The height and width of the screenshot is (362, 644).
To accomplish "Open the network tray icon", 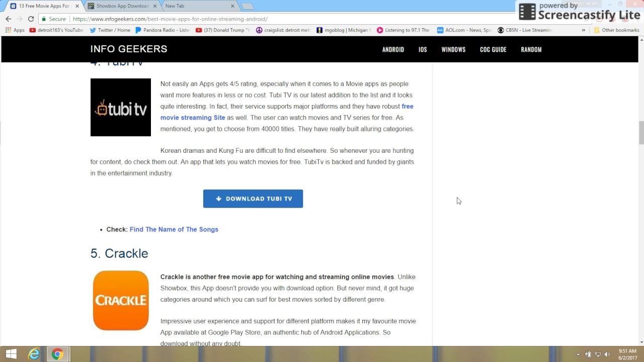I will pyautogui.click(x=598, y=354).
